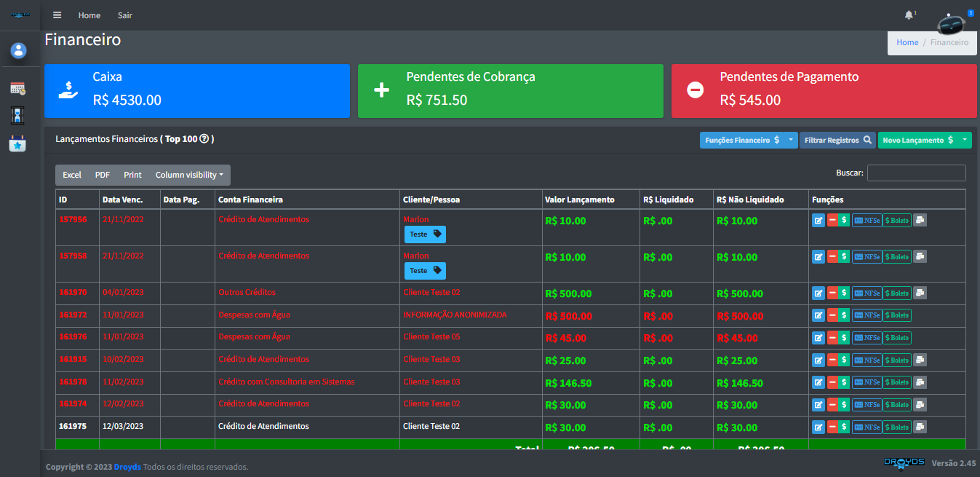
Task: Sort by Data Venc. column header
Action: [130, 200]
